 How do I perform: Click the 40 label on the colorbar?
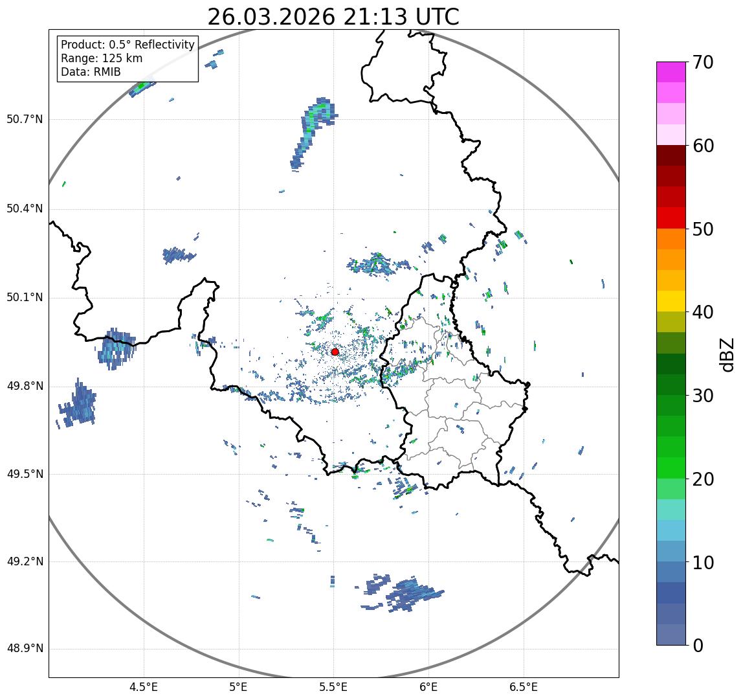[703, 312]
